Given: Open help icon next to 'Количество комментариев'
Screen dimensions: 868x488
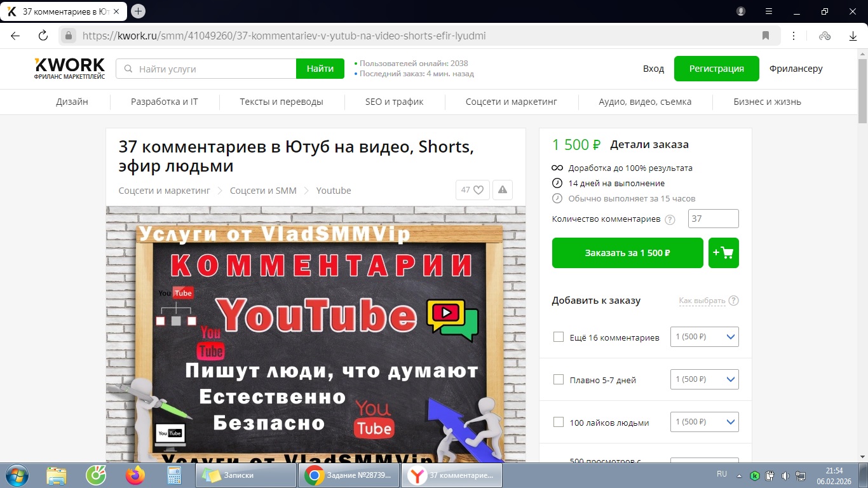Looking at the screenshot, I should [x=670, y=220].
